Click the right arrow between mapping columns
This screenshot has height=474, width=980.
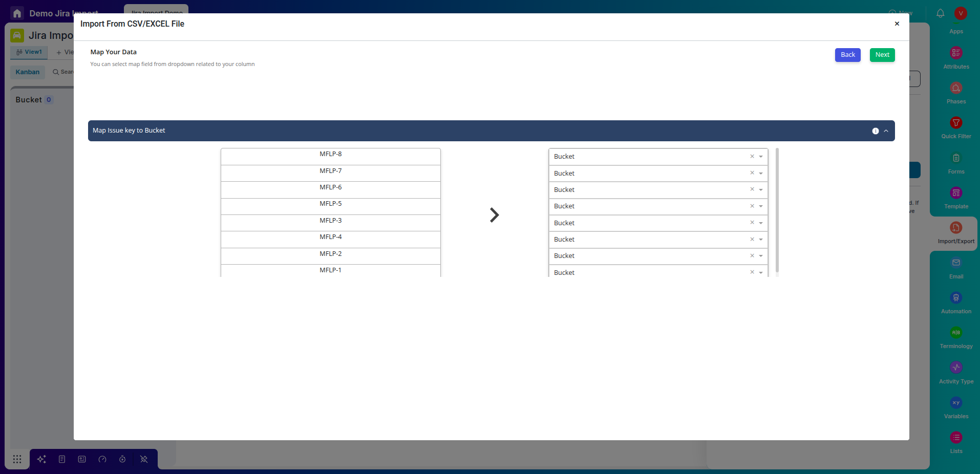494,215
